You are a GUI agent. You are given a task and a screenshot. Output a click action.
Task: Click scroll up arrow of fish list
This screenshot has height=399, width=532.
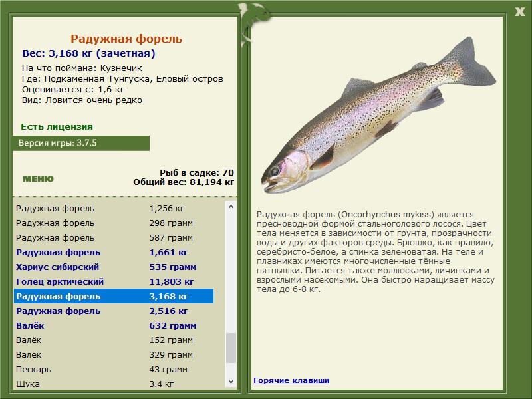coord(231,207)
